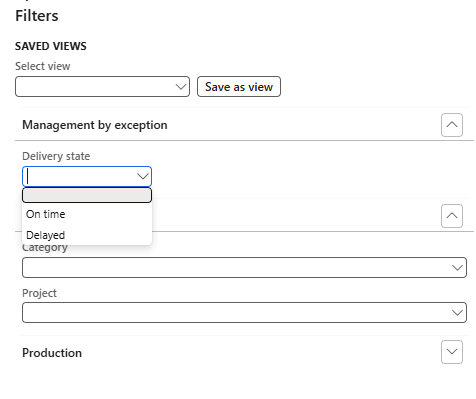Open the Select view dropdown arrow
The width and height of the screenshot is (476, 399).
click(181, 87)
